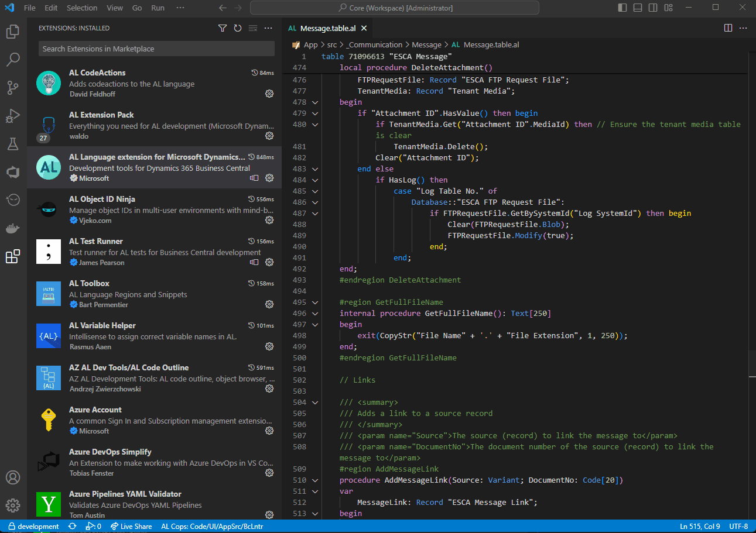Open manage gear for AL Test Runner
The height and width of the screenshot is (533, 756).
coord(269,262)
